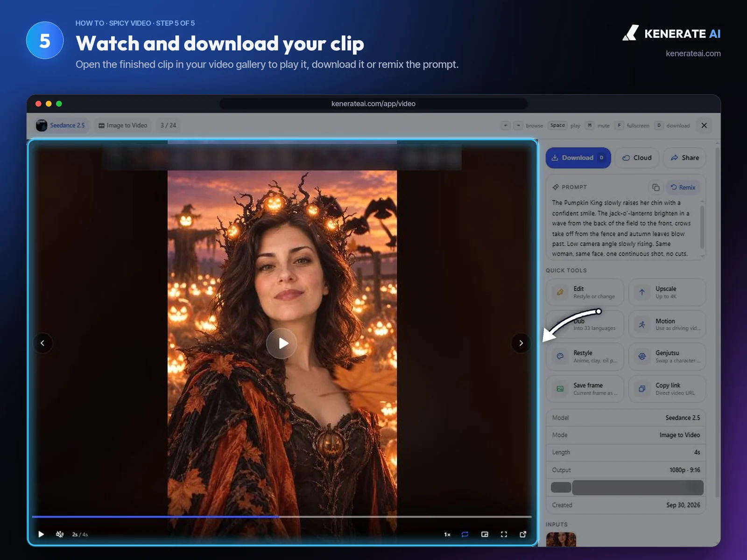The width and height of the screenshot is (747, 560).
Task: Open picture-in-picture from the player bar
Action: (x=485, y=534)
